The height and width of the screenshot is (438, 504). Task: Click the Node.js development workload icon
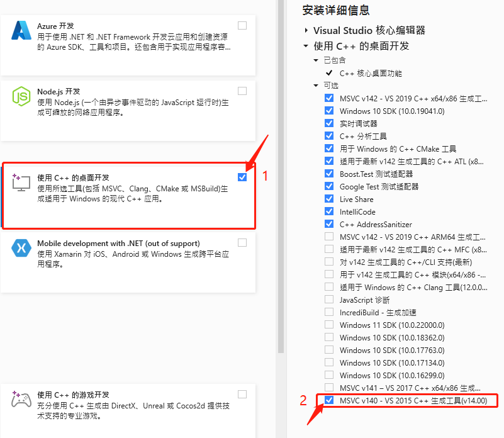(21, 96)
